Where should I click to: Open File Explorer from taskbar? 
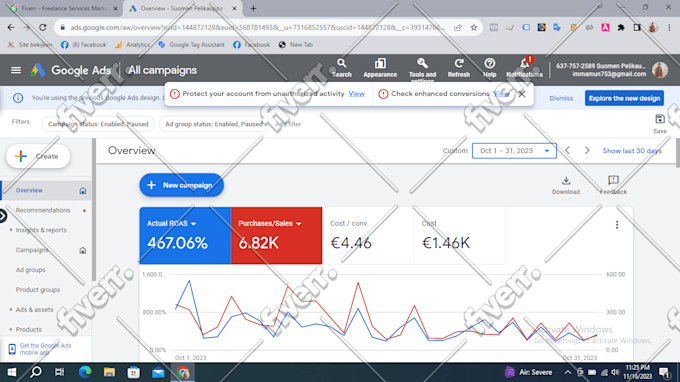click(109, 372)
